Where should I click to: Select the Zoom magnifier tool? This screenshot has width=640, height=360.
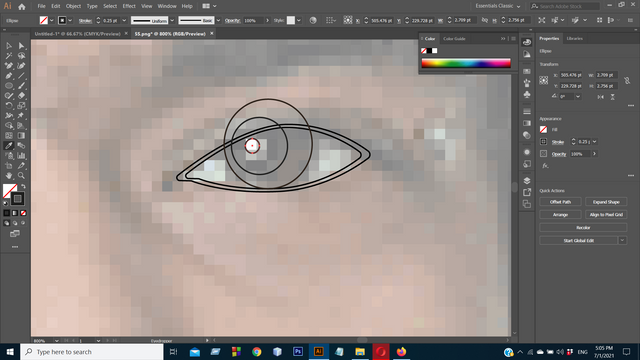[x=21, y=176]
